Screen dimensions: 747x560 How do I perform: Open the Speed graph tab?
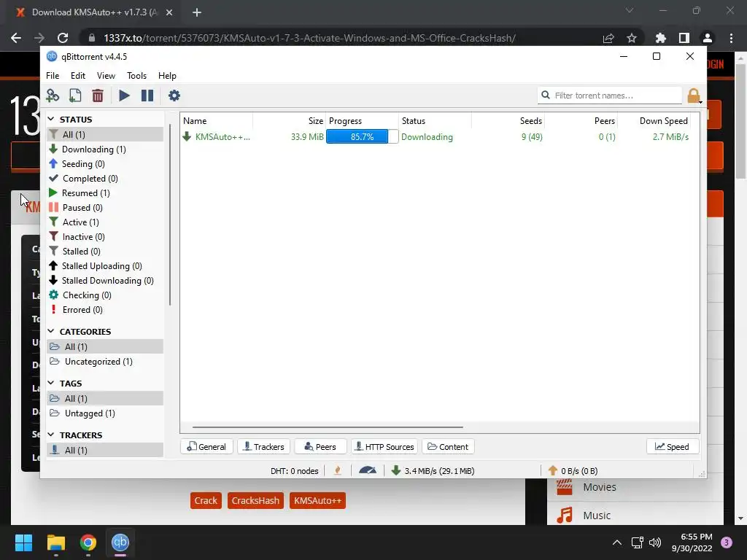[x=672, y=447]
